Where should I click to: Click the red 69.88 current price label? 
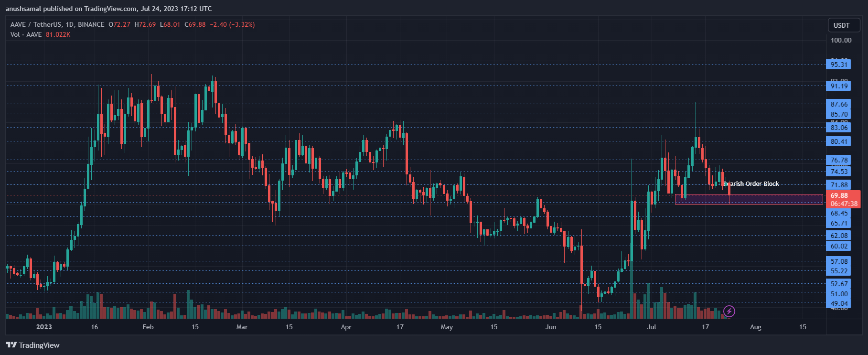click(x=839, y=195)
